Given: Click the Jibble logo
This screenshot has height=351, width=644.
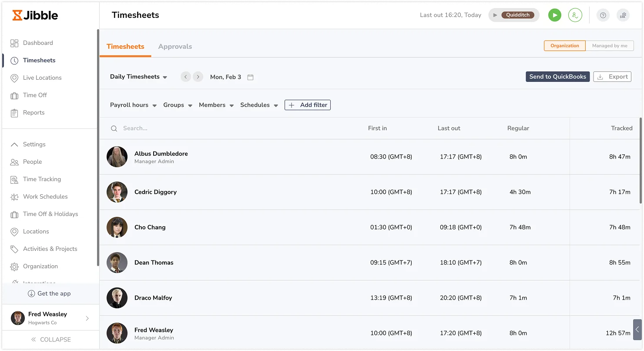Looking at the screenshot, I should pyautogui.click(x=36, y=15).
